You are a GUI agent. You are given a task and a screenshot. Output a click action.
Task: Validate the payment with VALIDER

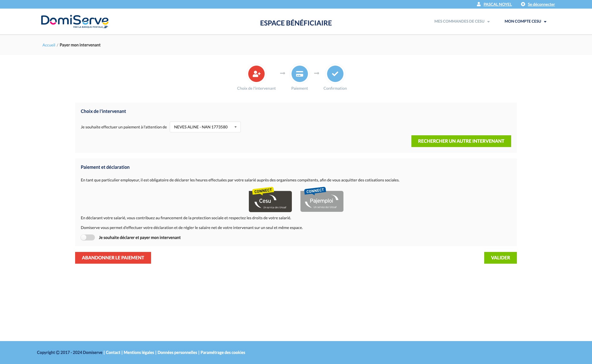(500, 257)
